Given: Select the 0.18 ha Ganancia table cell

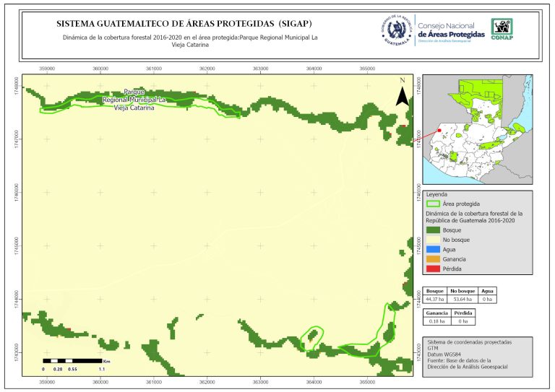Looking at the screenshot, I should click(436, 323).
